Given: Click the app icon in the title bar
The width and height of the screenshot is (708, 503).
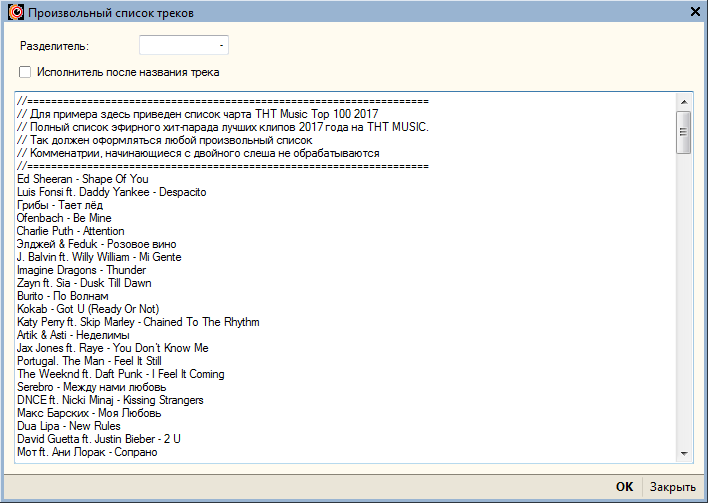Looking at the screenshot, I should 14,12.
